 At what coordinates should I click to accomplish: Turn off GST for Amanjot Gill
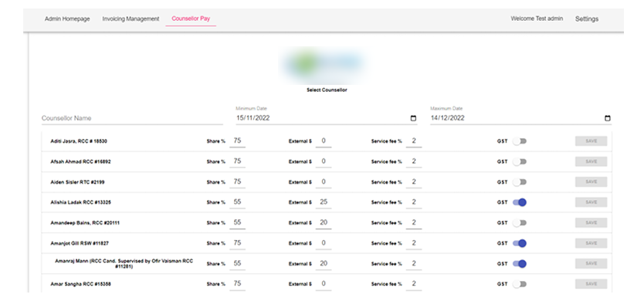pyautogui.click(x=520, y=244)
